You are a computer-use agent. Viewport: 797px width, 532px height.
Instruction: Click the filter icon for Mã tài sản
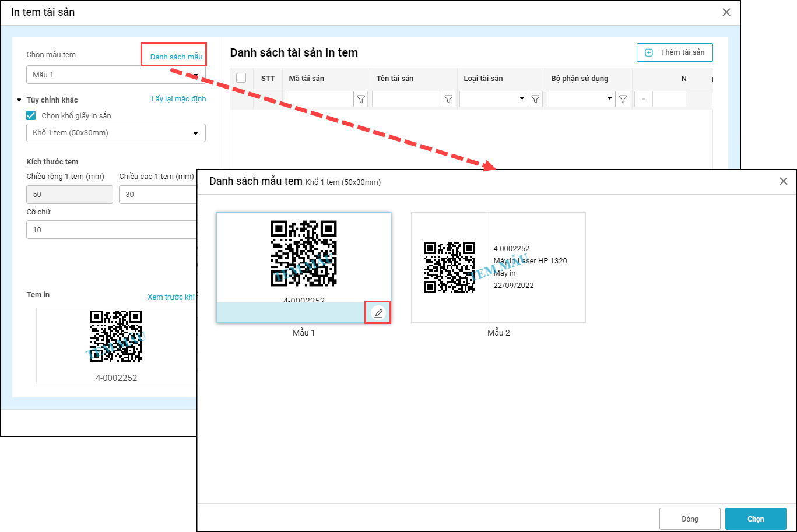click(361, 100)
